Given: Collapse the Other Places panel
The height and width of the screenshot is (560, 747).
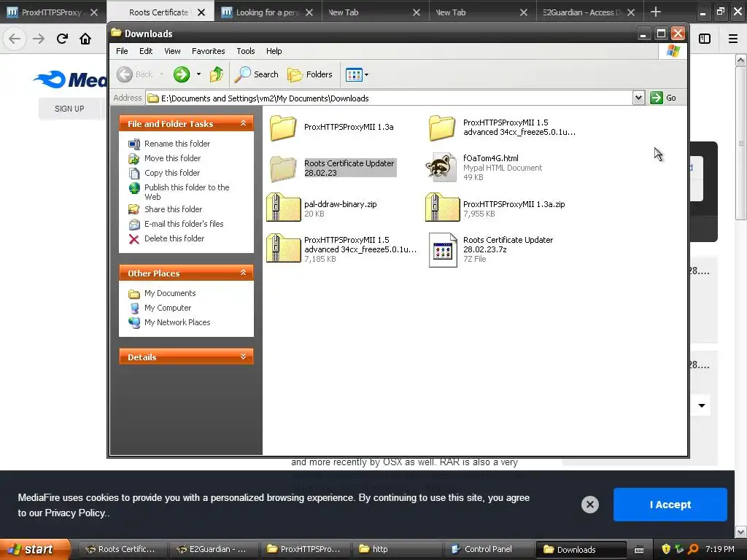Looking at the screenshot, I should point(243,273).
